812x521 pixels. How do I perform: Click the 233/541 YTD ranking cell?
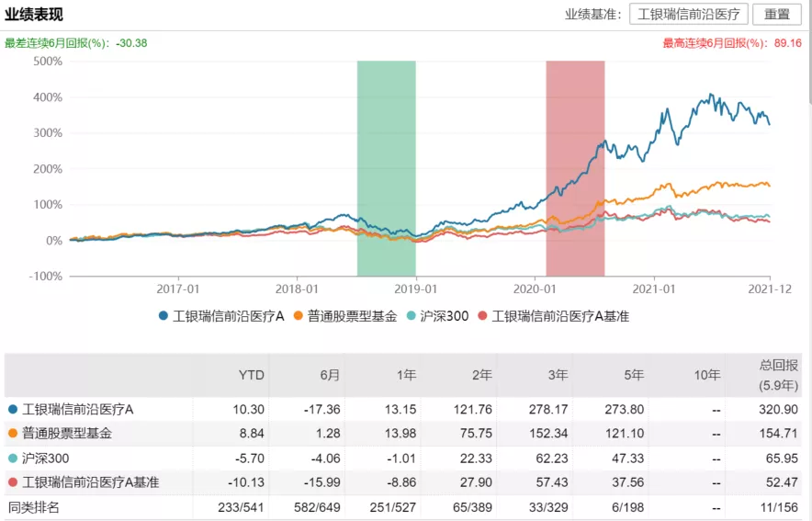[241, 507]
